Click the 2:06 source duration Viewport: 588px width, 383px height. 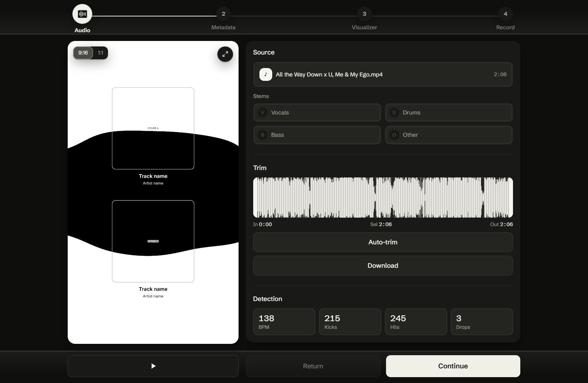point(500,74)
